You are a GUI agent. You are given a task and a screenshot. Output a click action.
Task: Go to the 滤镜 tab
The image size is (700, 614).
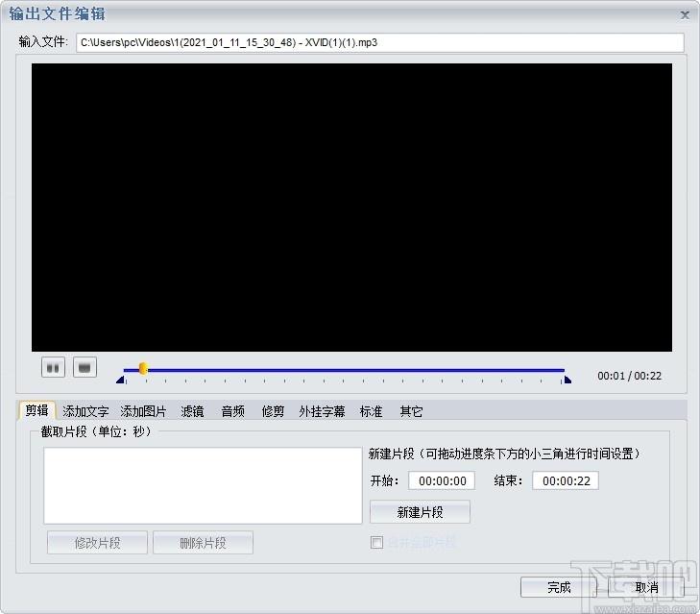[192, 411]
